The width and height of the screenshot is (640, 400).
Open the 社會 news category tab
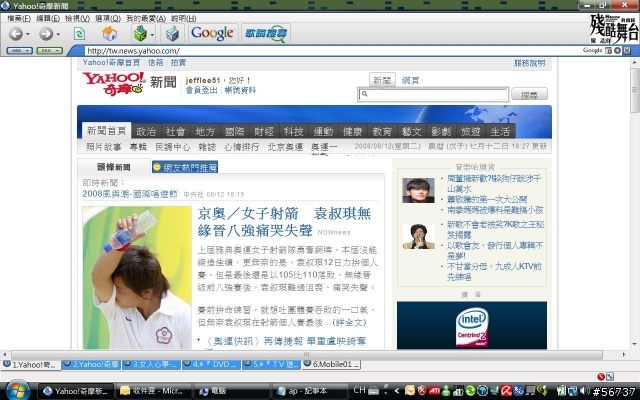[x=175, y=131]
